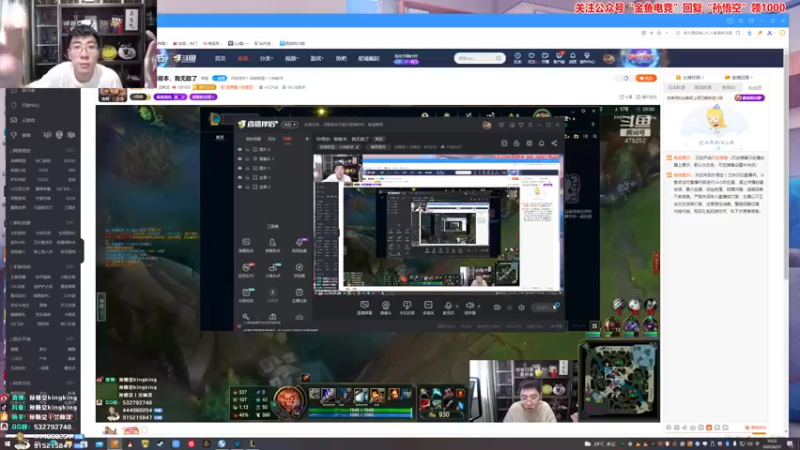Click the blue badge next to the stream title
Image resolution: width=800 pixels, height=450 pixels.
[x=219, y=78]
